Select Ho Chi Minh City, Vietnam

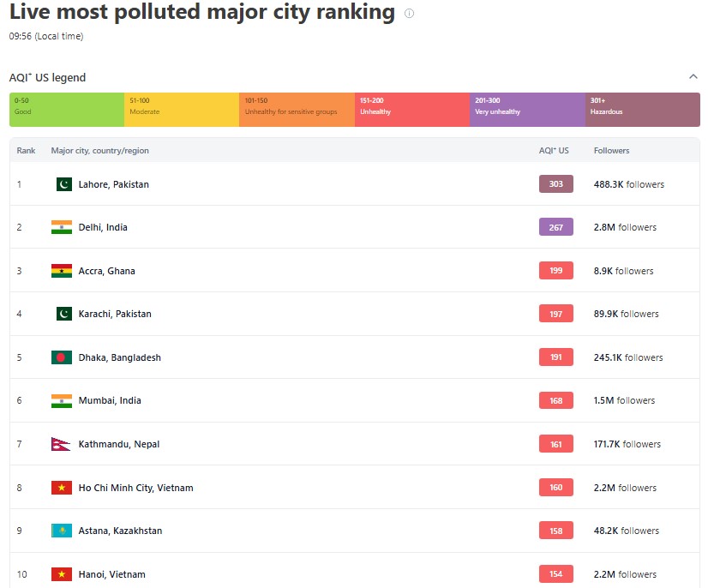click(x=135, y=488)
